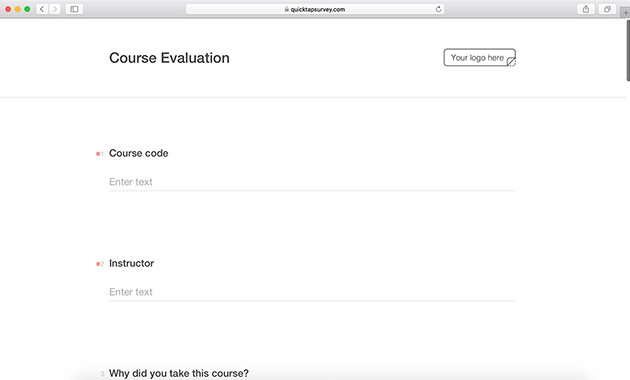Image resolution: width=630 pixels, height=380 pixels.
Task: Click the forward navigation arrow
Action: coord(55,9)
